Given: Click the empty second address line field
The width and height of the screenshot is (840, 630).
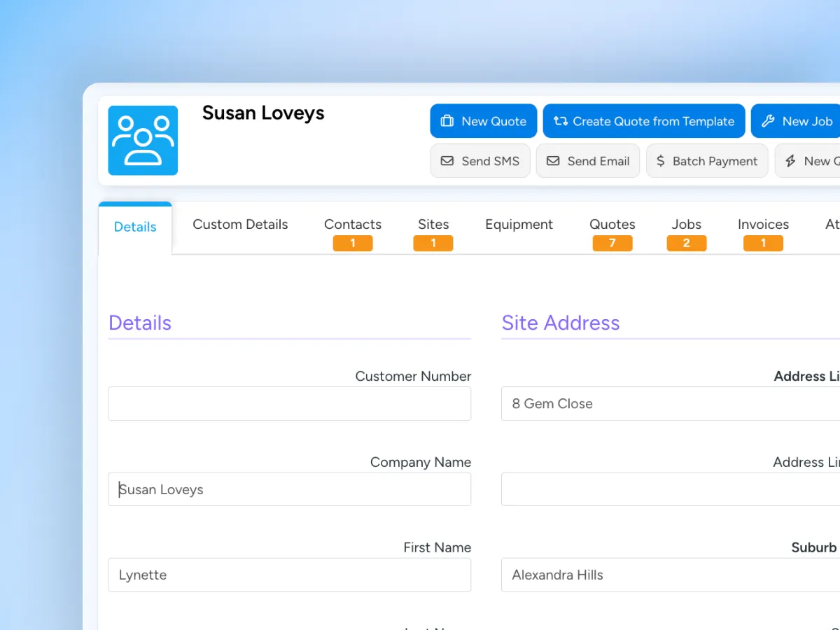Looking at the screenshot, I should tap(671, 489).
